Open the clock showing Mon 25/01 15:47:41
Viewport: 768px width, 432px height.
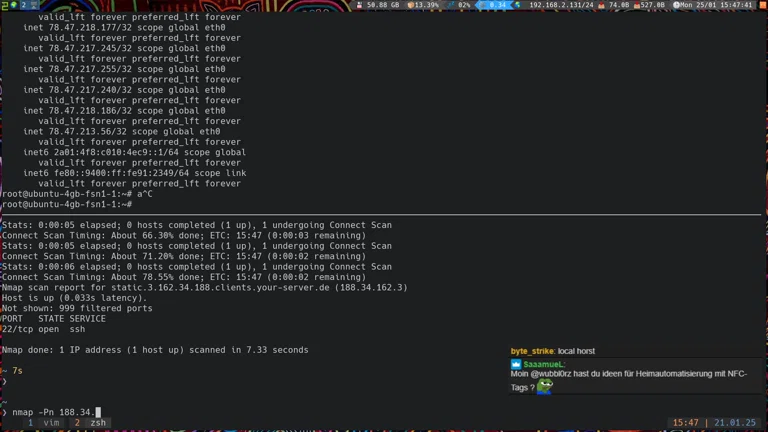[x=717, y=5]
